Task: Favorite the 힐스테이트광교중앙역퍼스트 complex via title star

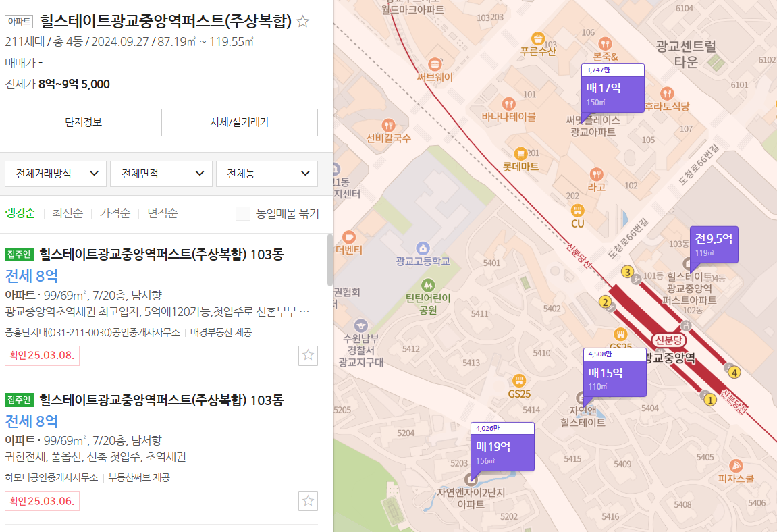Action: (x=303, y=22)
